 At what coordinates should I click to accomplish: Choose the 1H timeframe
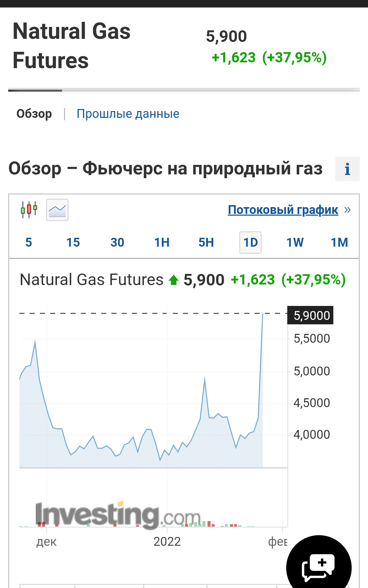coord(162,243)
